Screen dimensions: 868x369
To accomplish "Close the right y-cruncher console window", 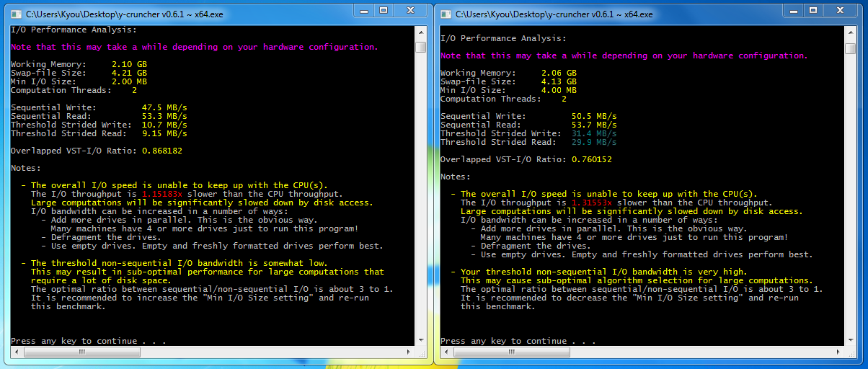I will 839,11.
